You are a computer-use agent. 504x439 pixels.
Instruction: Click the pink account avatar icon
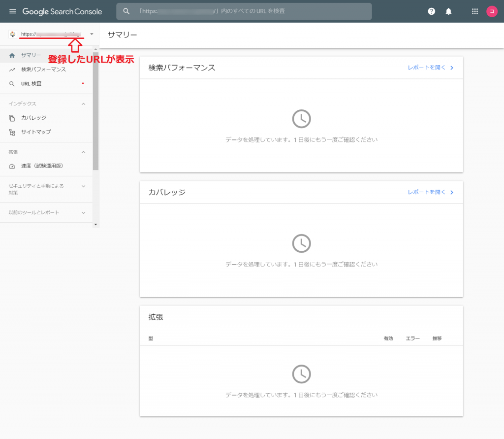point(492,11)
